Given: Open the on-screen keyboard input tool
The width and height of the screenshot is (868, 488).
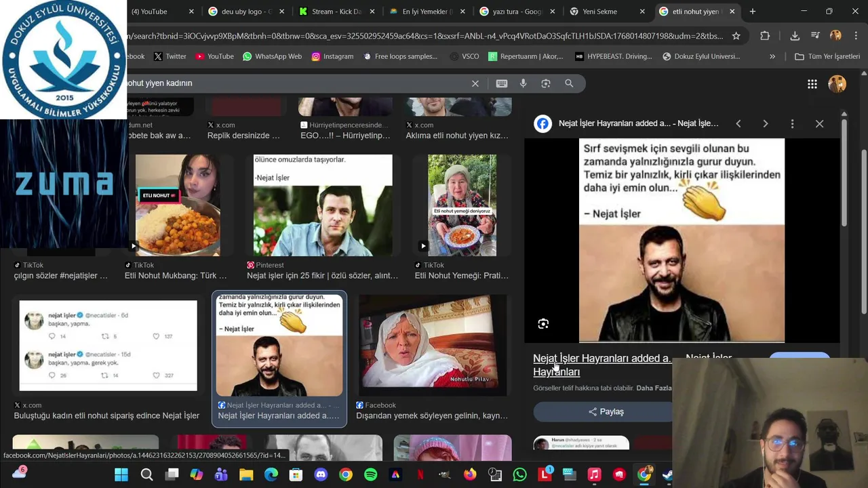Looking at the screenshot, I should [x=502, y=83].
